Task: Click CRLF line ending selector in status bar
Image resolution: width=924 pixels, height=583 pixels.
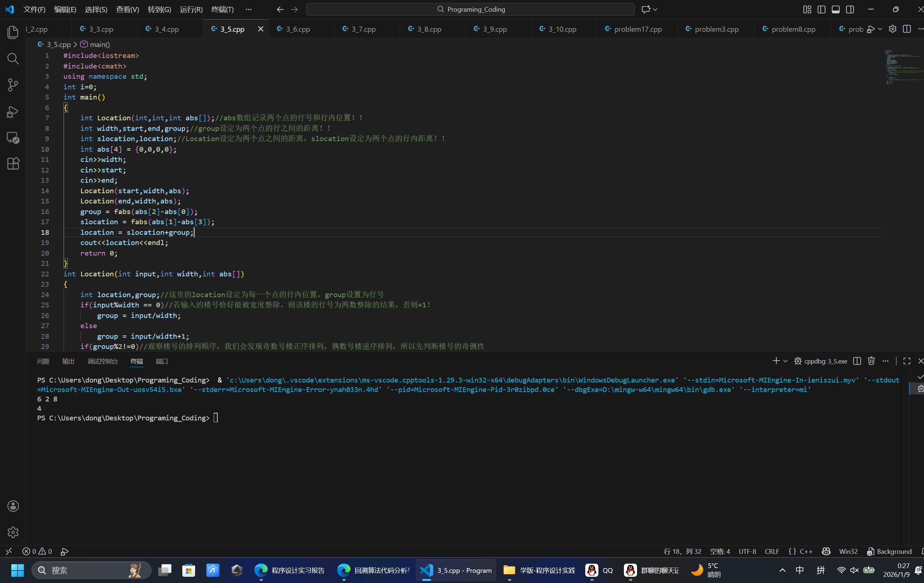Action: (x=772, y=551)
